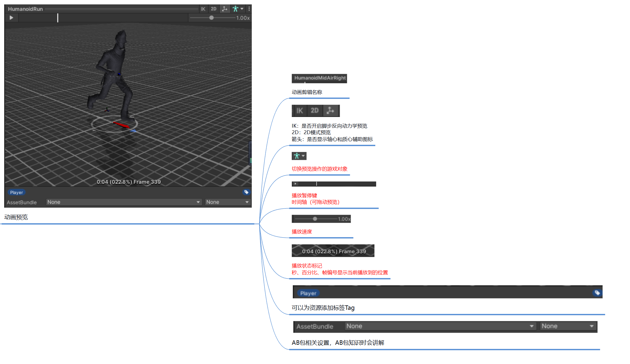Open the AssetBundle name None dropdown

(x=124, y=202)
